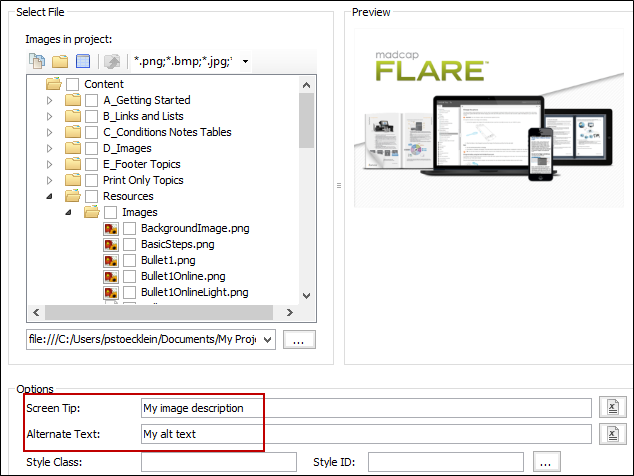Click the Bullet1OnlineLight.png file icon

coord(111,292)
